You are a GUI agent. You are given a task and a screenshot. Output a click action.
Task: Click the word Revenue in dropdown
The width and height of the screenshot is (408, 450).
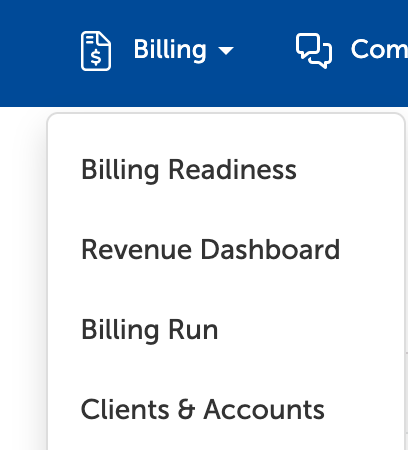tap(137, 250)
